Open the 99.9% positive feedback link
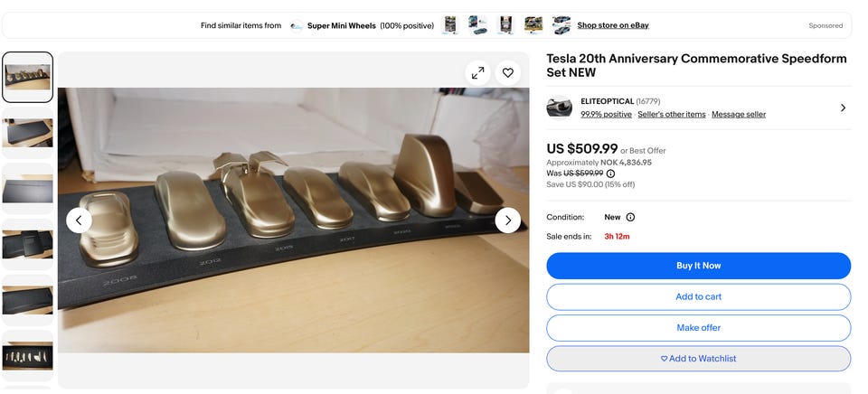 pos(606,115)
